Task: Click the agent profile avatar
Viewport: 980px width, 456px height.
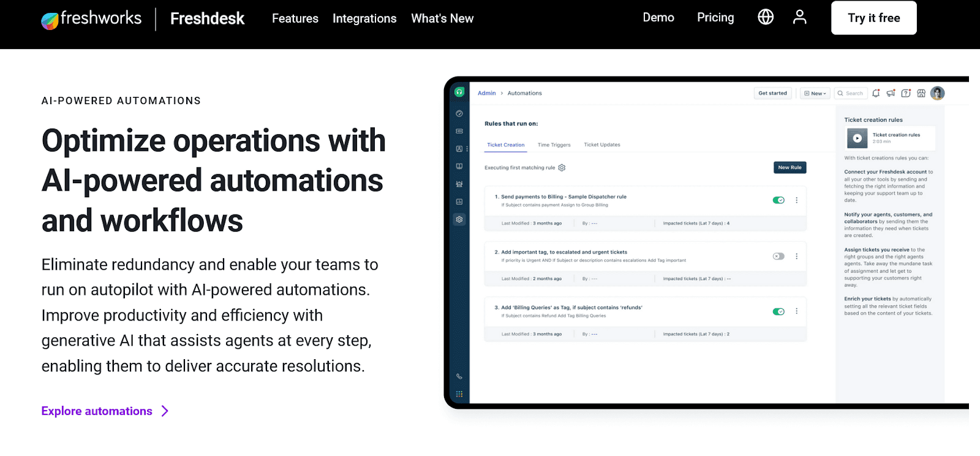Action: pyautogui.click(x=937, y=93)
